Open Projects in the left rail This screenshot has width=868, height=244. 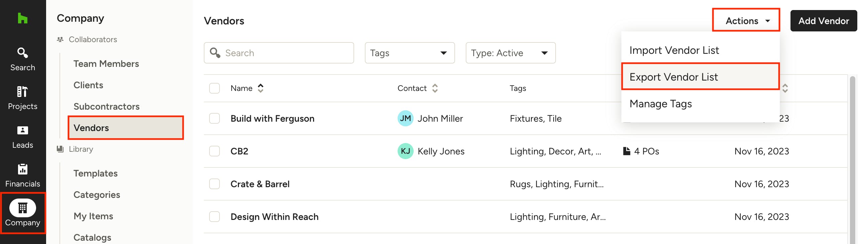pos(23,98)
